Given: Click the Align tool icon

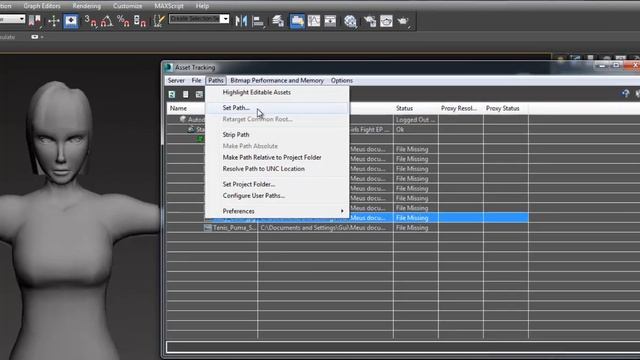Looking at the screenshot, I should 258,21.
